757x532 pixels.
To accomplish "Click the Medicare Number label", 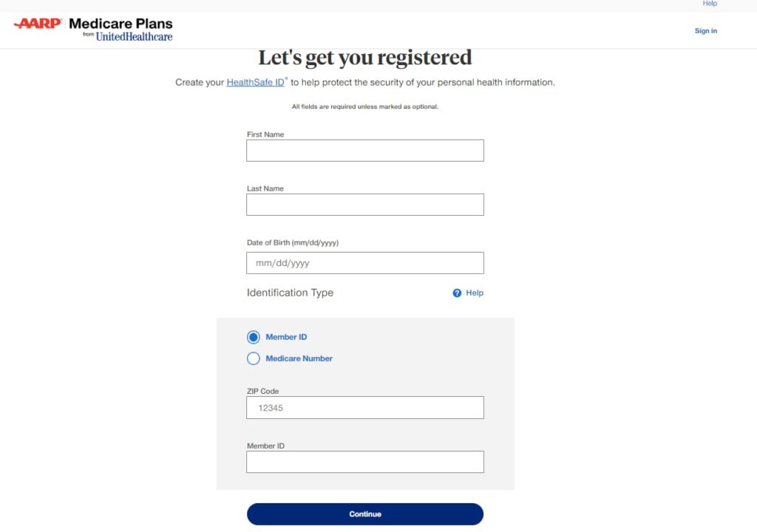I will point(299,358).
